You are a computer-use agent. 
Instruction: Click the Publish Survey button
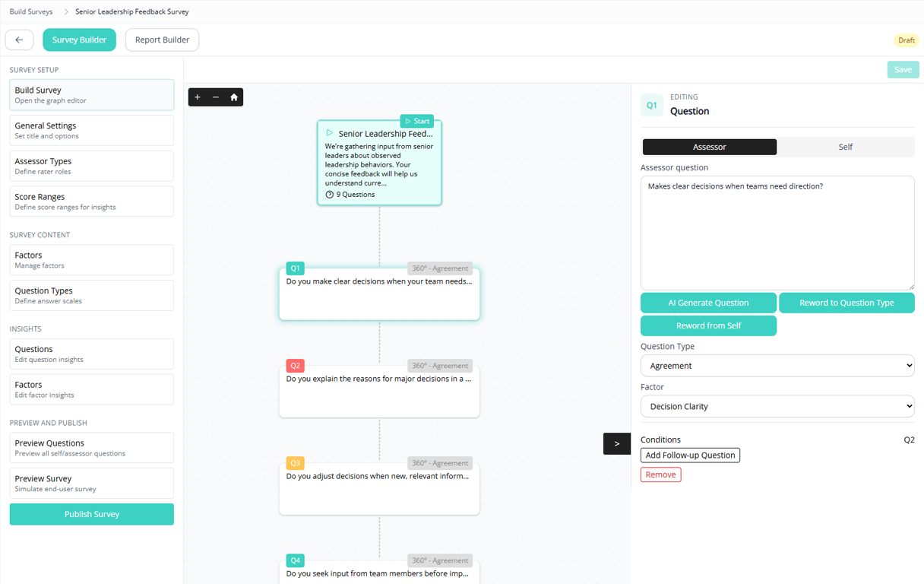[91, 515]
